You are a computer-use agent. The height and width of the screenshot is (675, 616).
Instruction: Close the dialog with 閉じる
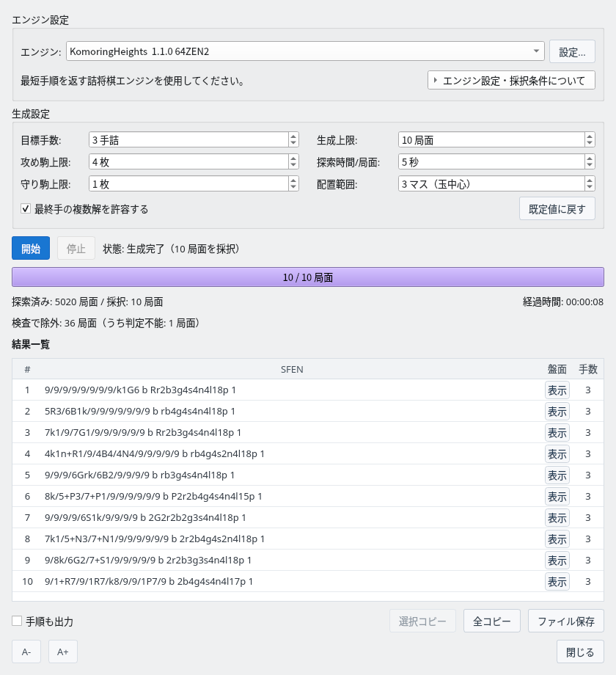click(x=580, y=652)
